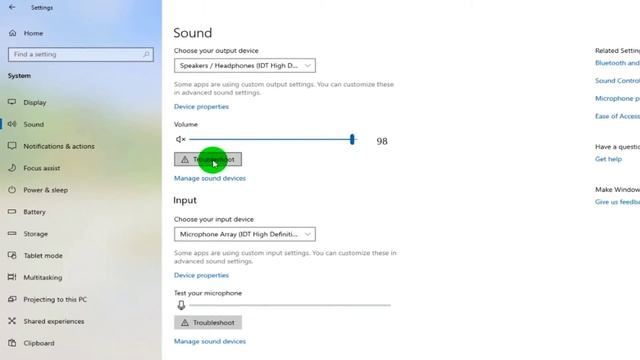
Task: Click the Sound page heading
Action: point(193,33)
